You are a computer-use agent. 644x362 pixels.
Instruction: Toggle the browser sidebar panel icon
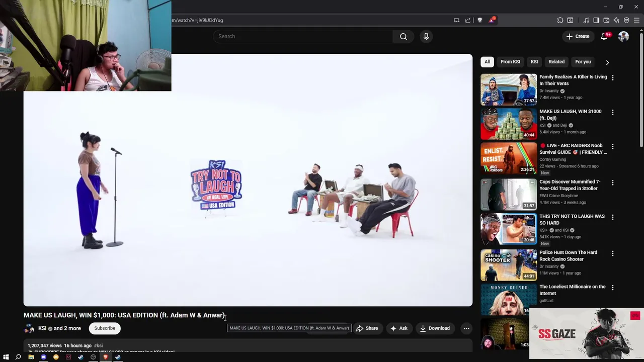tap(596, 20)
